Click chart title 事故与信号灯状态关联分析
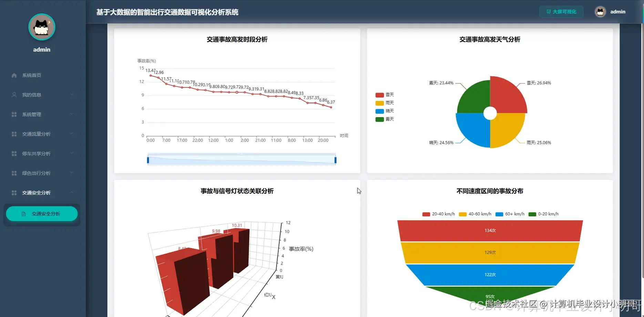The image size is (644, 317). [x=237, y=191]
